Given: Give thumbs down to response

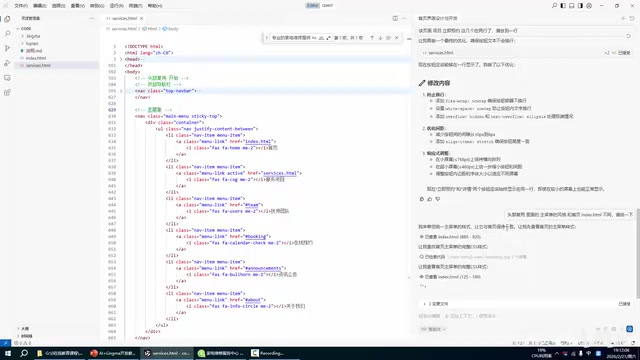Looking at the screenshot, I should pyautogui.click(x=438, y=199).
